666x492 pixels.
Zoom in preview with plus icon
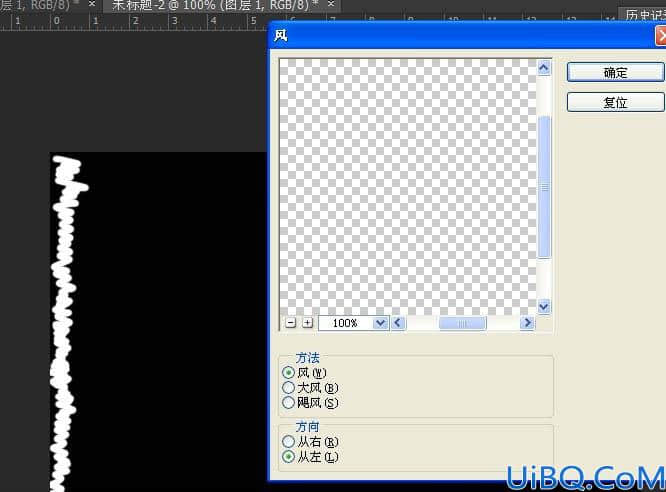point(307,323)
